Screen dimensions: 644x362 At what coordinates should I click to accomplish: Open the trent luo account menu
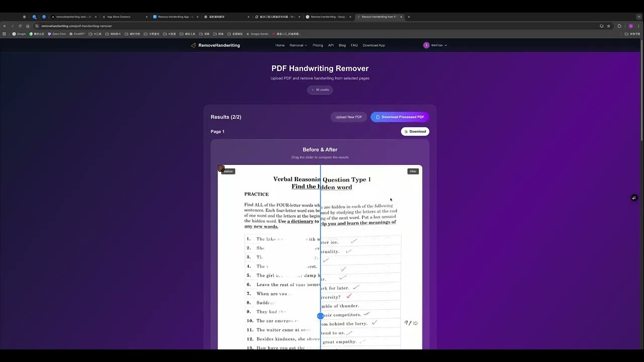pyautogui.click(x=435, y=45)
